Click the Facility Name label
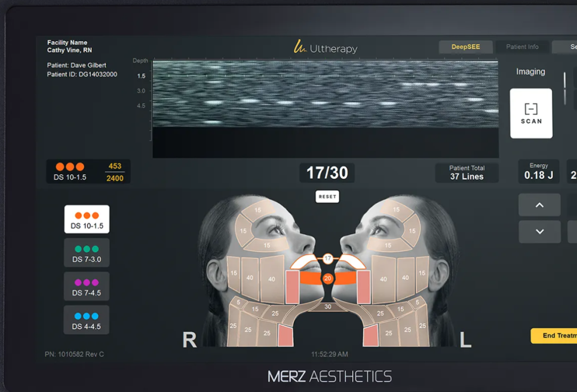 (x=67, y=42)
